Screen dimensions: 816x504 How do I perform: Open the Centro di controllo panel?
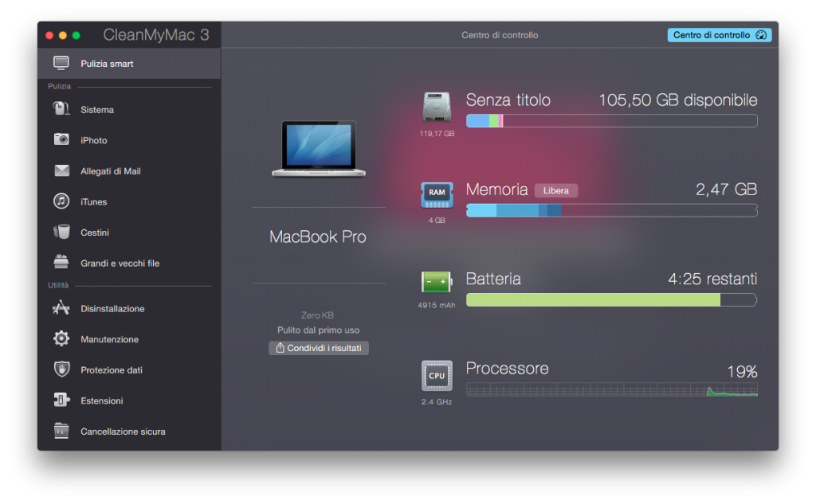tap(719, 34)
